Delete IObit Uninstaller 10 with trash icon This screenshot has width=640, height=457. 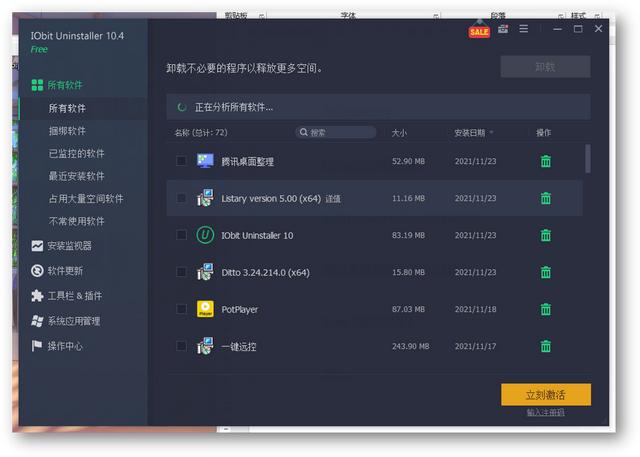point(546,235)
